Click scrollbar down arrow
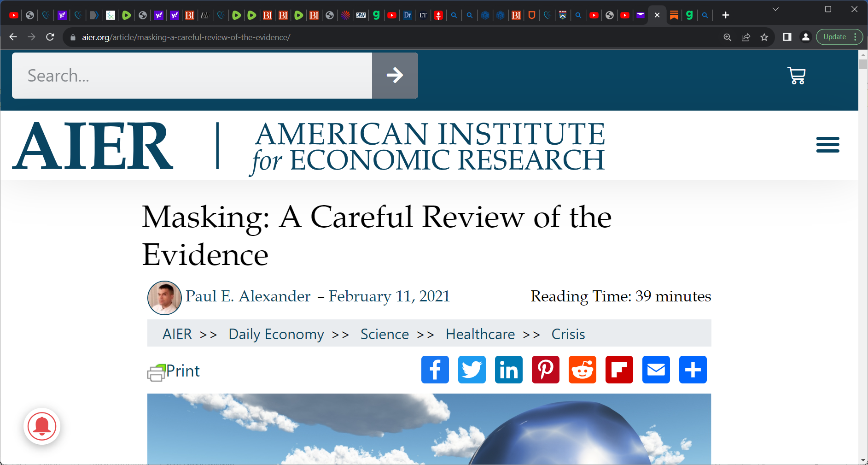Viewport: 868px width, 465px height. tap(863, 460)
